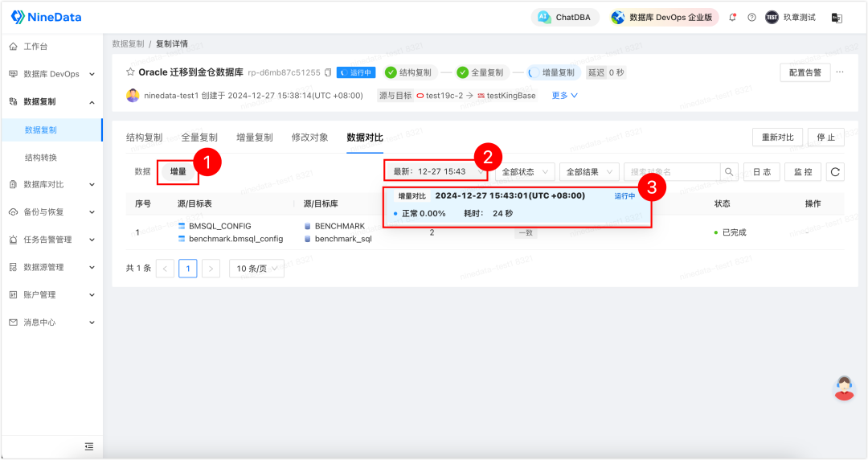
Task: Expand 数据库对比 sidebar menu
Action: [x=52, y=184]
